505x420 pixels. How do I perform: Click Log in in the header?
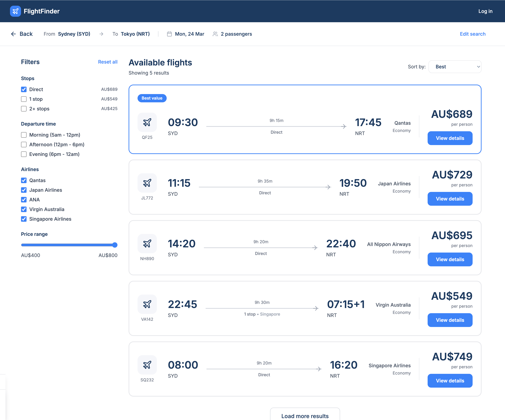point(485,11)
